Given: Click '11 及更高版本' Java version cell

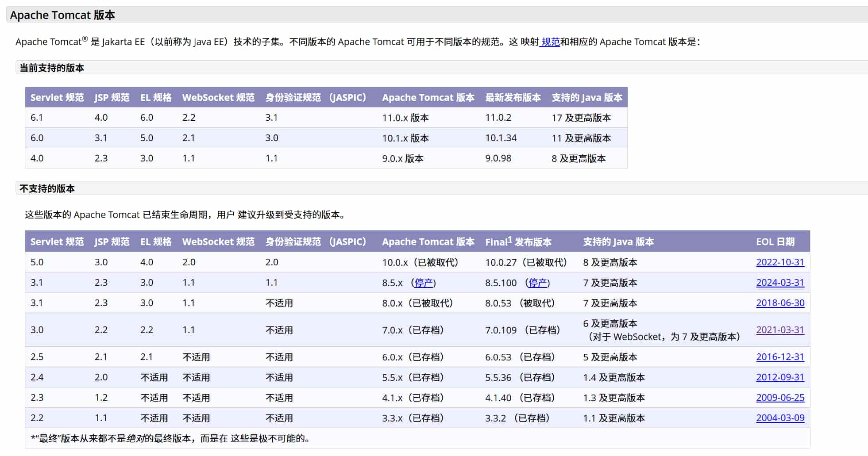Looking at the screenshot, I should 581,138.
